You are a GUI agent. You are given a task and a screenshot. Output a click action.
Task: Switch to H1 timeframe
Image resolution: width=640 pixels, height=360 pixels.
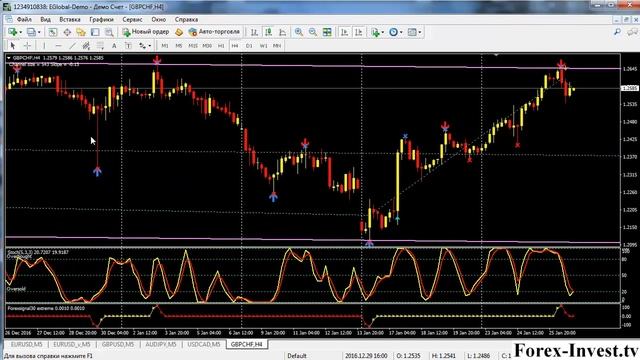tap(221, 46)
